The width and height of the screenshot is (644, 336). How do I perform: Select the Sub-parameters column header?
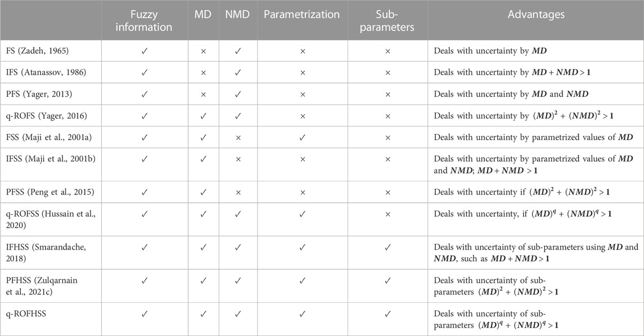388,21
